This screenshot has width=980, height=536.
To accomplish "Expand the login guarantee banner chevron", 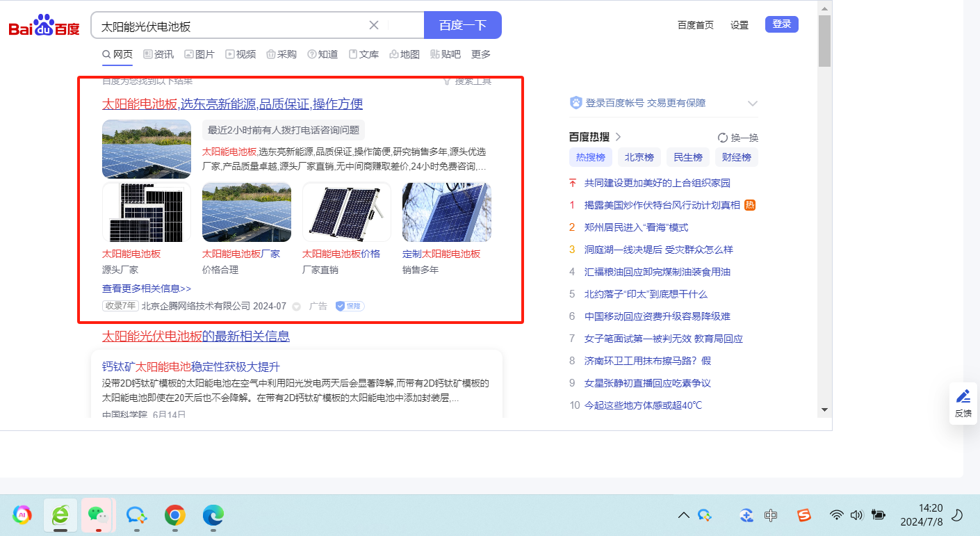I will pos(752,104).
